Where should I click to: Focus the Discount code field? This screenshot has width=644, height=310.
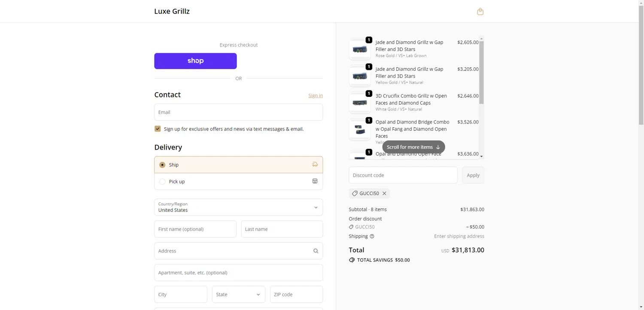tap(403, 175)
